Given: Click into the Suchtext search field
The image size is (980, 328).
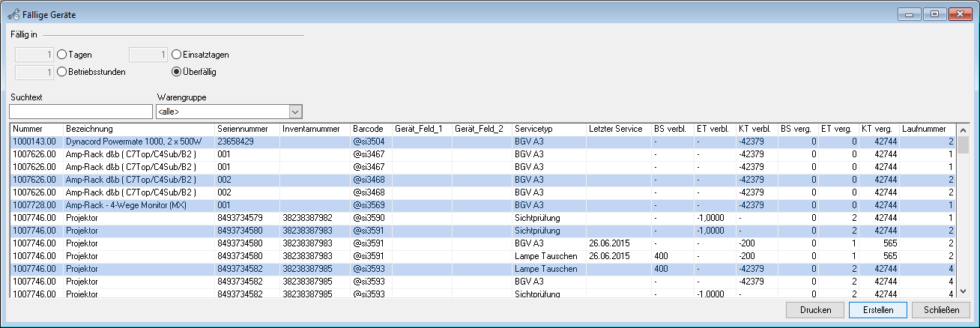Looking at the screenshot, I should pos(80,112).
